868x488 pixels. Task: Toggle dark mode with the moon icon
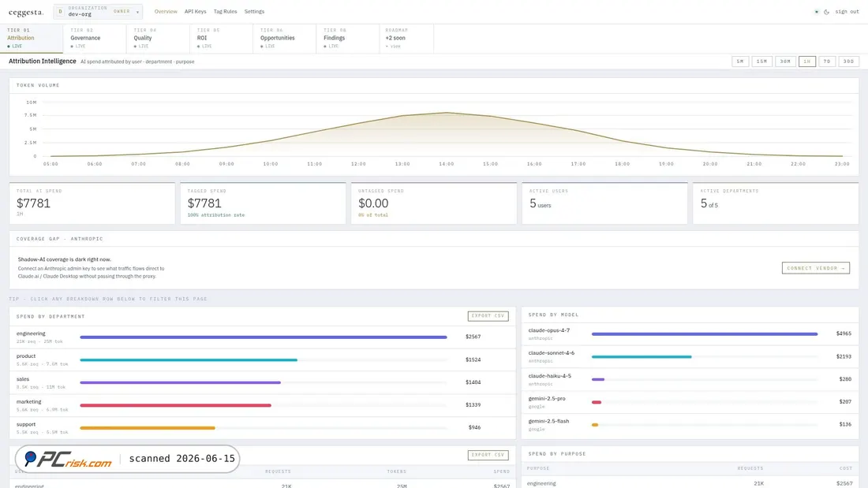click(x=826, y=12)
